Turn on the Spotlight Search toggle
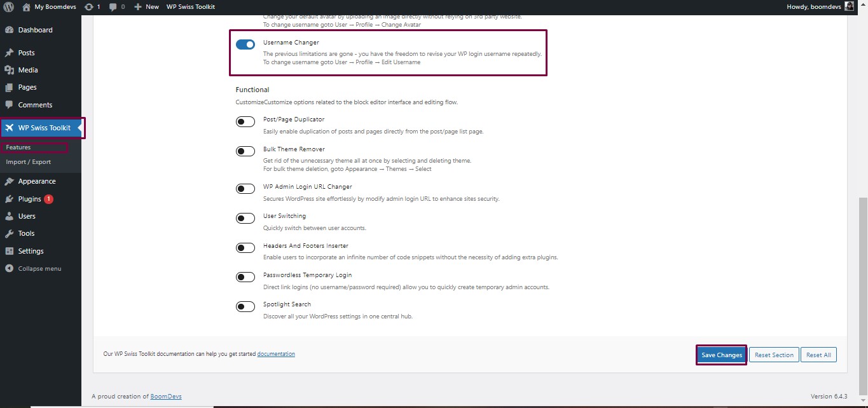The image size is (868, 408). (245, 307)
